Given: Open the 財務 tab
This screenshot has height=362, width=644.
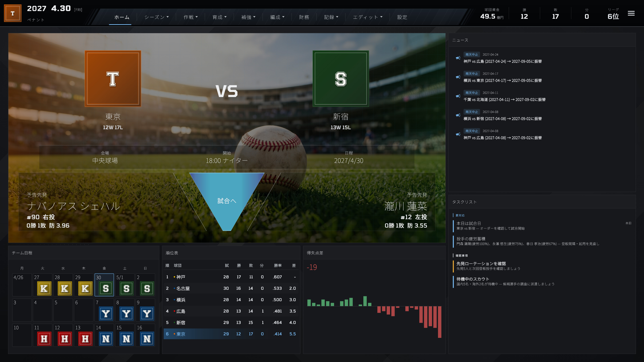Looking at the screenshot, I should click(304, 17).
